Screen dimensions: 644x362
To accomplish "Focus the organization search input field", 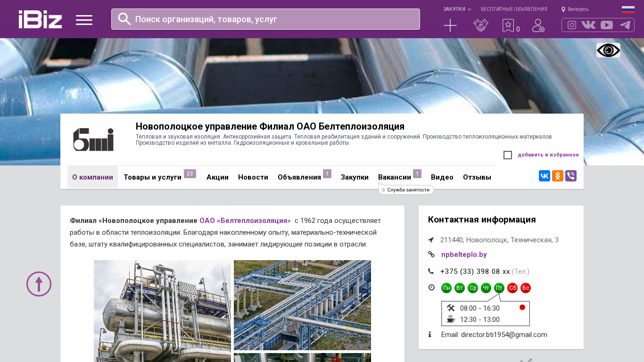I will click(x=265, y=19).
